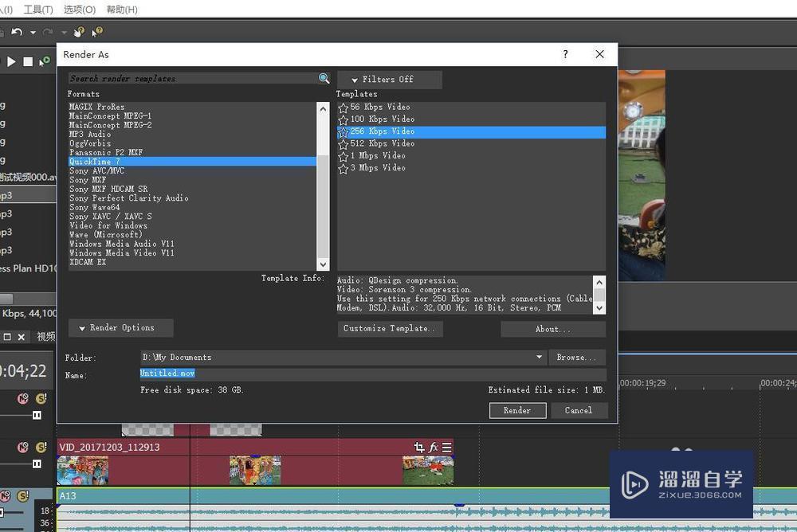
Task: Stop playback with the Stop button
Action: (x=28, y=62)
